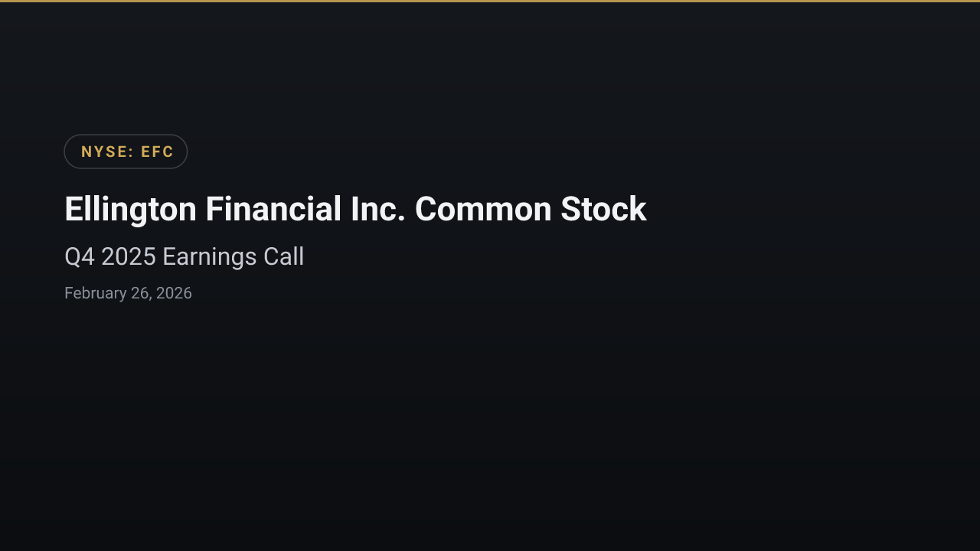The width and height of the screenshot is (980, 551).
Task: Click the Q4 2025 Earnings Call subtitle
Action: click(x=184, y=256)
